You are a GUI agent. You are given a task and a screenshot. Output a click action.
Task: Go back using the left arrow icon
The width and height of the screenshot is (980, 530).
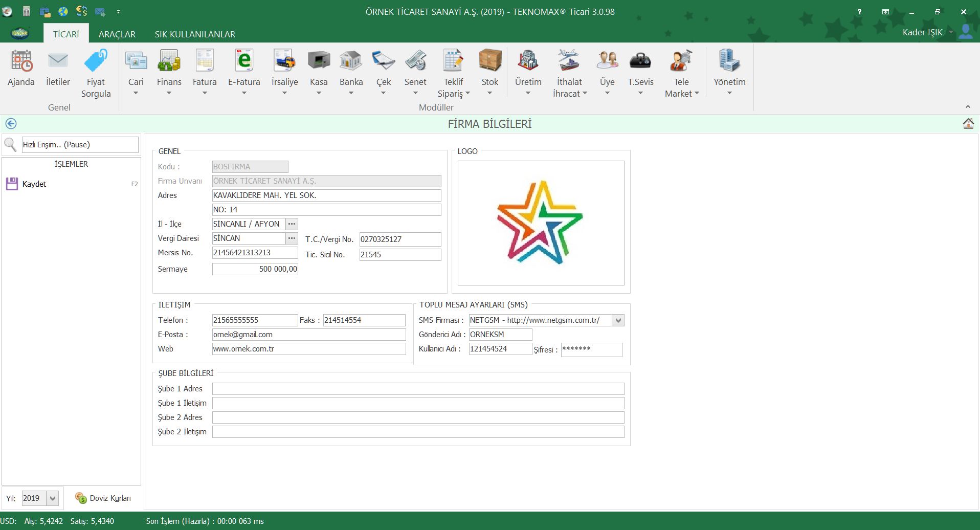[x=11, y=124]
